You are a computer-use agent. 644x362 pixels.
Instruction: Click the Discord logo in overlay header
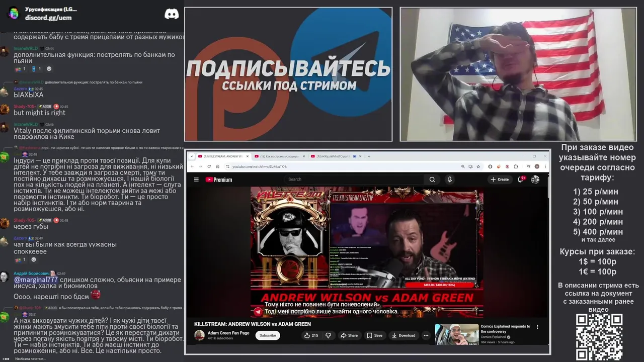click(172, 14)
